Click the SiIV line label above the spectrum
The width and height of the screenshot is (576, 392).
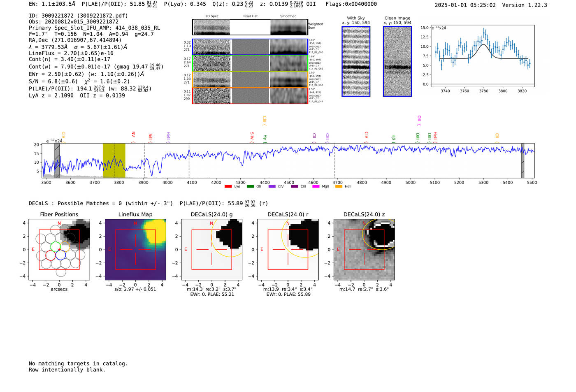tap(252, 137)
